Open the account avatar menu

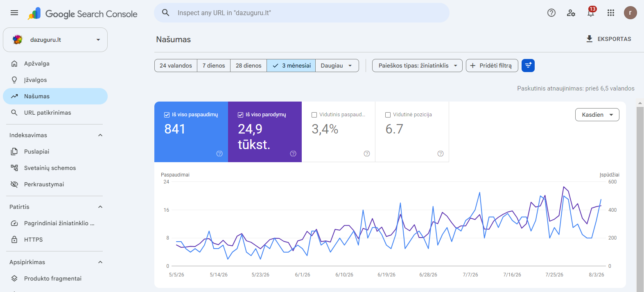630,13
